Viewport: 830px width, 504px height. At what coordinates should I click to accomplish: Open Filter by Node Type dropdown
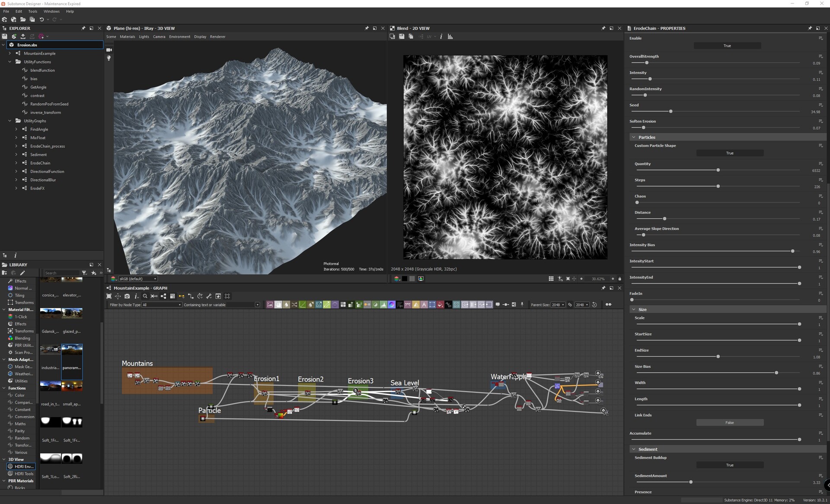(x=162, y=305)
